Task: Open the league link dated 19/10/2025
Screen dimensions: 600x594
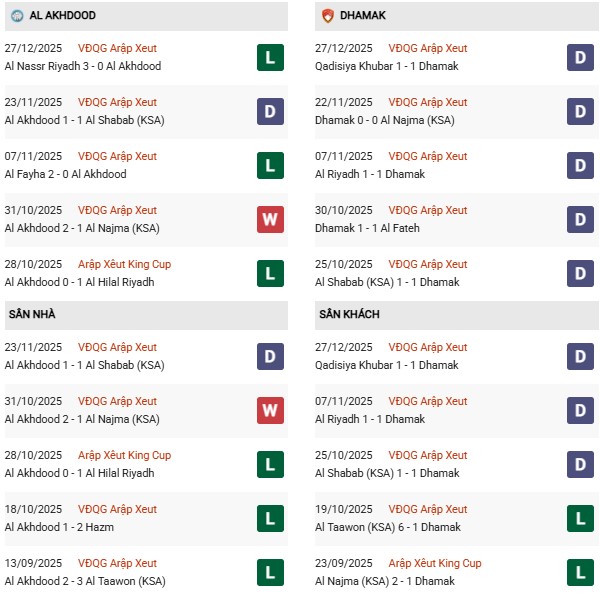Action: [x=428, y=509]
